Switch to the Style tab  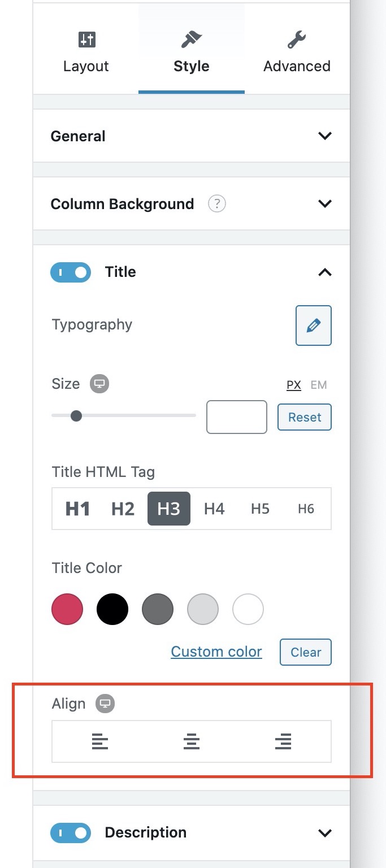191,51
